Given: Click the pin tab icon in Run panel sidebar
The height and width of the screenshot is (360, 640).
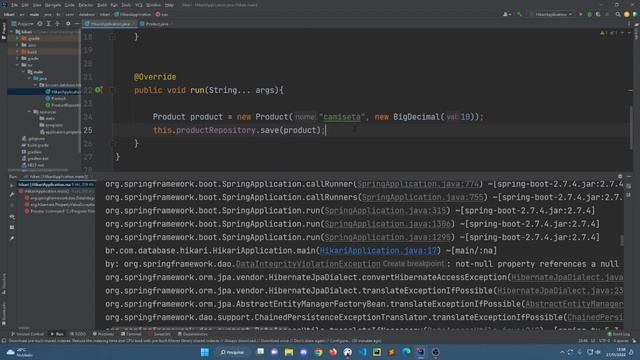Looking at the screenshot, I should click(x=12, y=238).
